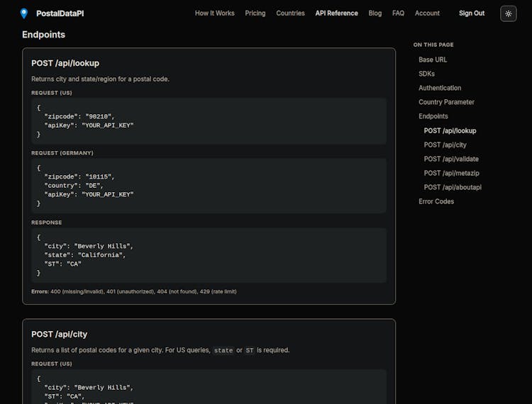Click the POST /api/lookup card heading
Viewport: 532px width, 404px height.
(x=65, y=63)
